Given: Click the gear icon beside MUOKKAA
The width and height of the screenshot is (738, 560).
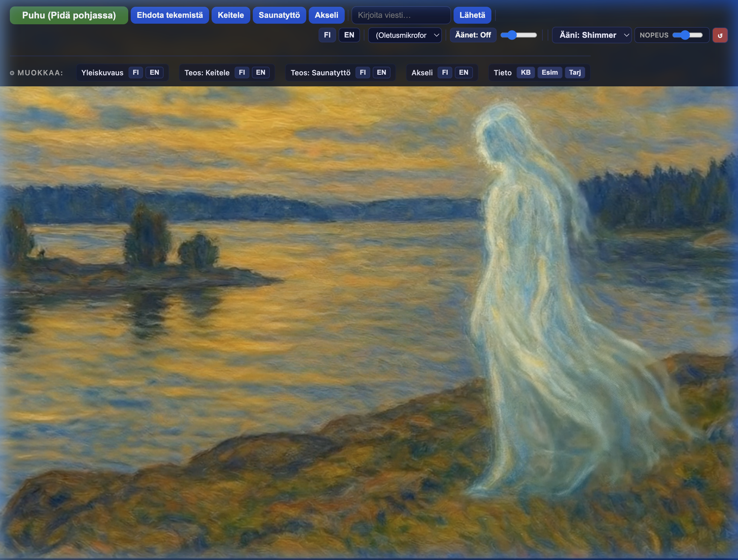Looking at the screenshot, I should tap(12, 73).
